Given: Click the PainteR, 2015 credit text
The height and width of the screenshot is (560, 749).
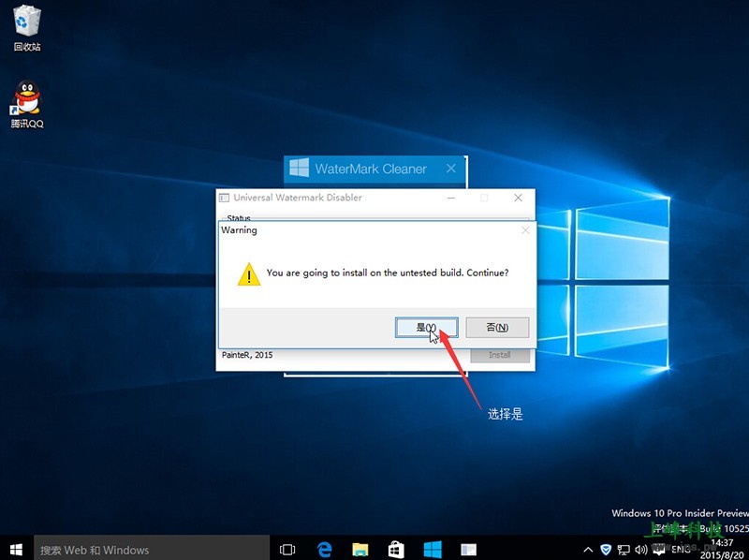Looking at the screenshot, I should pyautogui.click(x=247, y=355).
